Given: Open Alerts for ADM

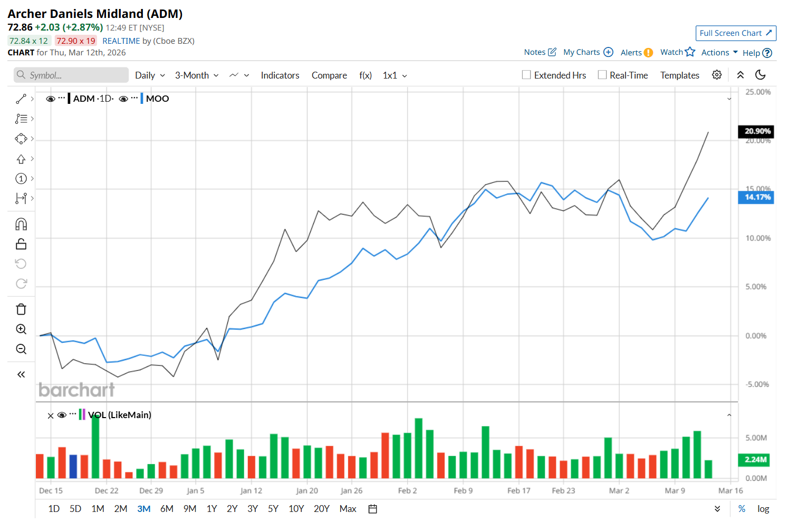Looking at the screenshot, I should (637, 52).
